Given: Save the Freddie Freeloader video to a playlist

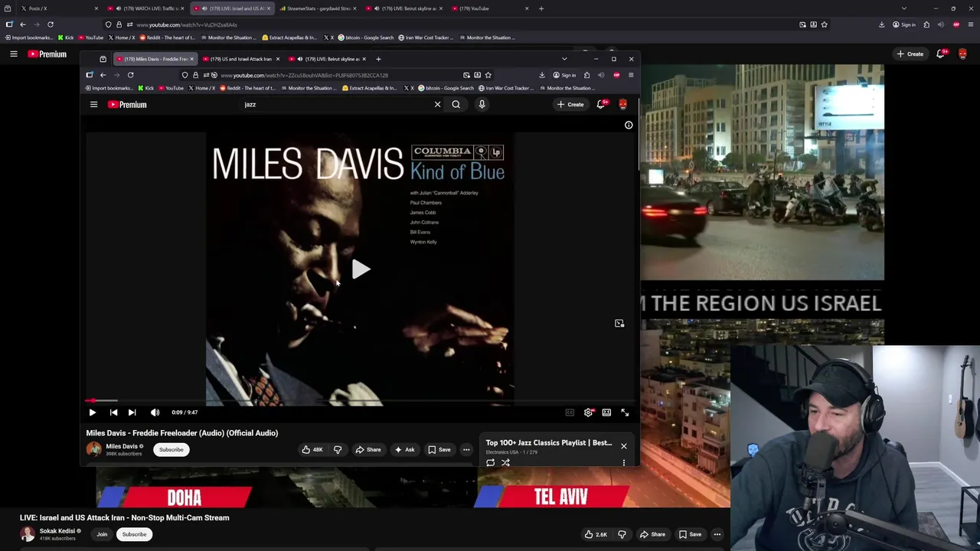Looking at the screenshot, I should (x=439, y=450).
